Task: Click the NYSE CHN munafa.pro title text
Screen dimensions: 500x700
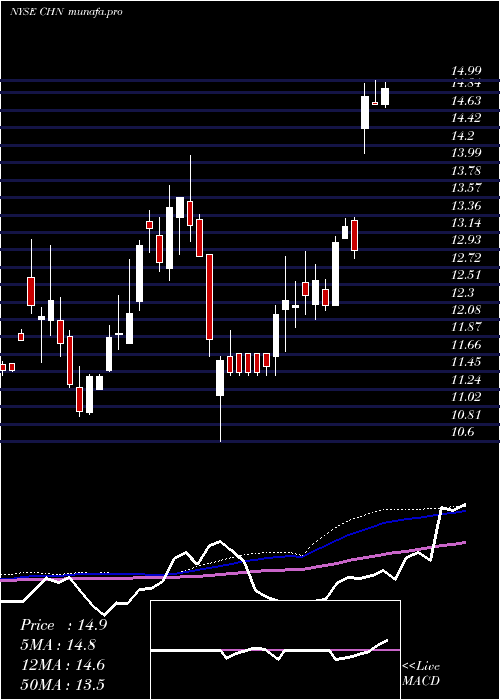Action: click(66, 12)
